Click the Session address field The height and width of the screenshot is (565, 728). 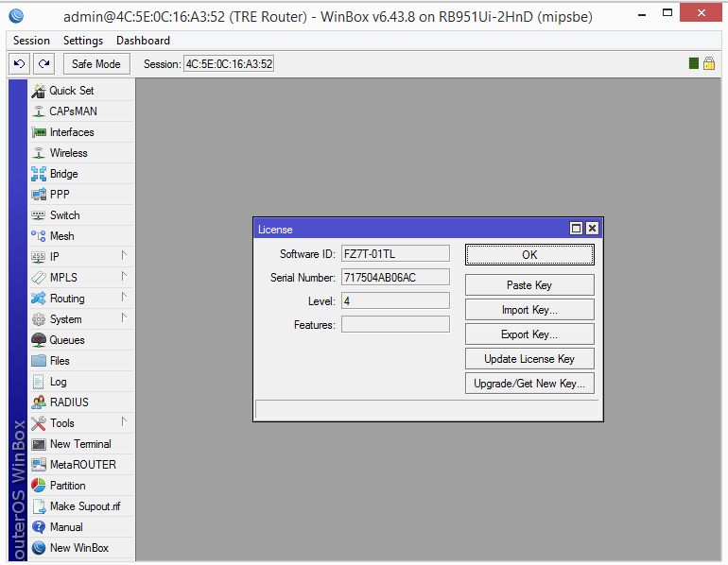(229, 64)
